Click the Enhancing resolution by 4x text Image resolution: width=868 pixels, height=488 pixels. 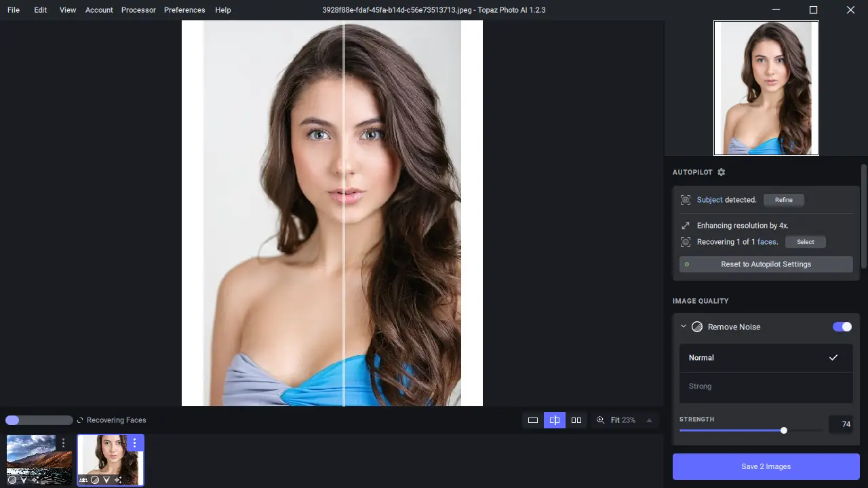[x=743, y=226]
